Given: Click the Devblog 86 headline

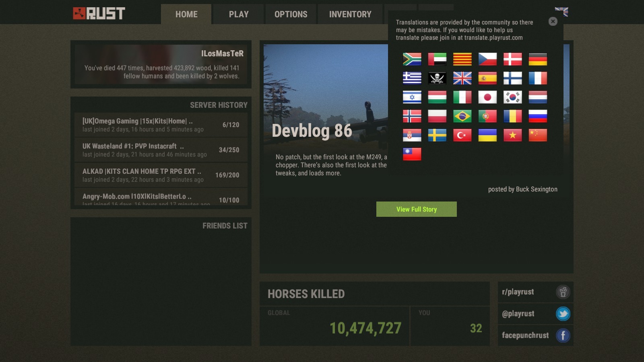Looking at the screenshot, I should 312,131.
